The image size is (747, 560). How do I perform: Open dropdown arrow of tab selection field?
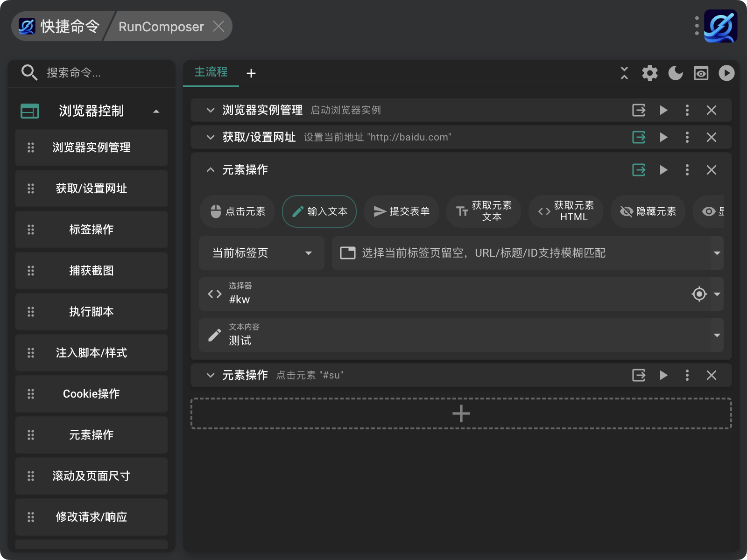click(x=717, y=253)
